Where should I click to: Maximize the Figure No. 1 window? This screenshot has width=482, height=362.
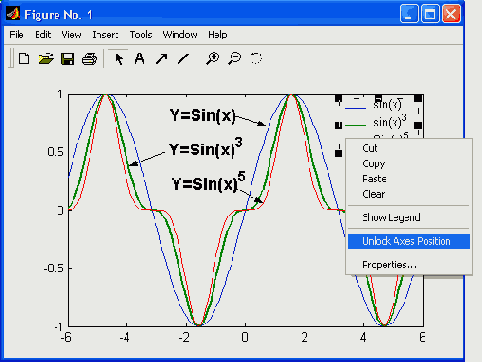430,14
